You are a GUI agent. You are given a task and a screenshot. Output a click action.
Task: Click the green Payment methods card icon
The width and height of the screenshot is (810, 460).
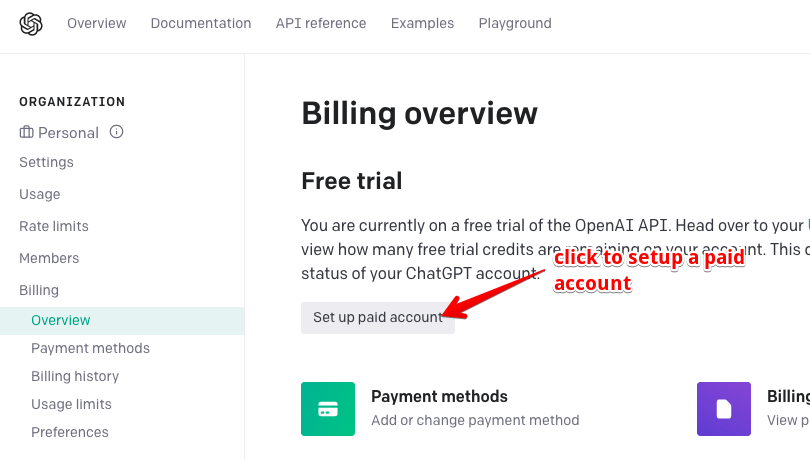pos(327,409)
